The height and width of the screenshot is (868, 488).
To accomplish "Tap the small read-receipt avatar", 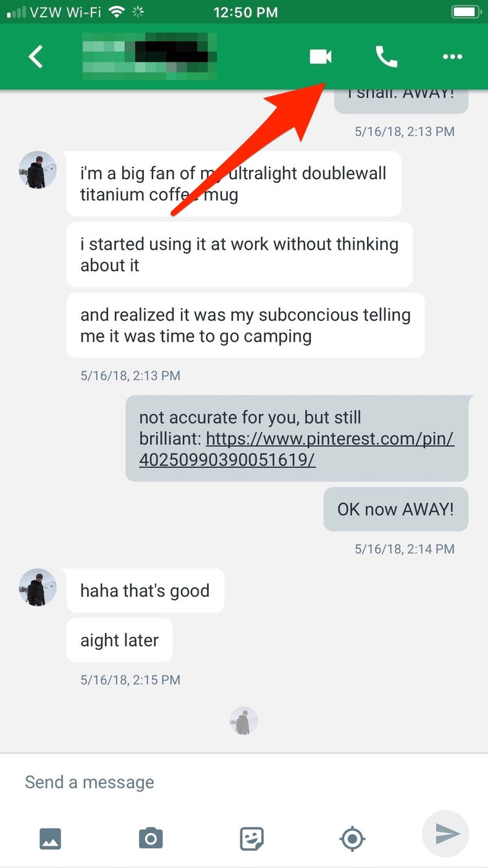I will (x=244, y=720).
